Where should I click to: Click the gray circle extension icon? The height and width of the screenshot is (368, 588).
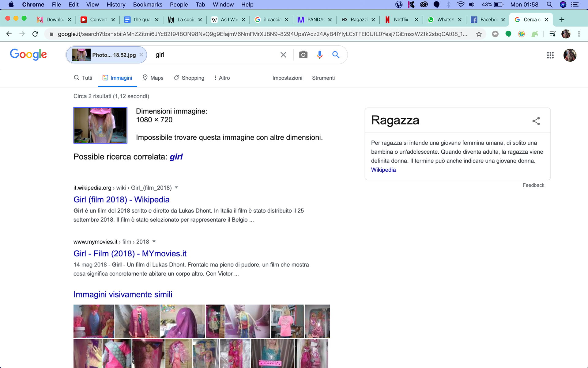(495, 34)
